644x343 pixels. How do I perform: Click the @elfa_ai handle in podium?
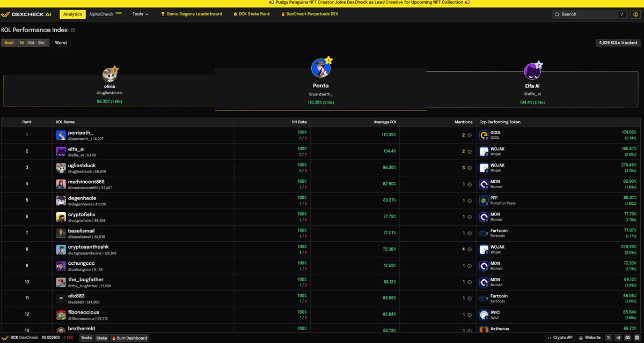pyautogui.click(x=532, y=94)
